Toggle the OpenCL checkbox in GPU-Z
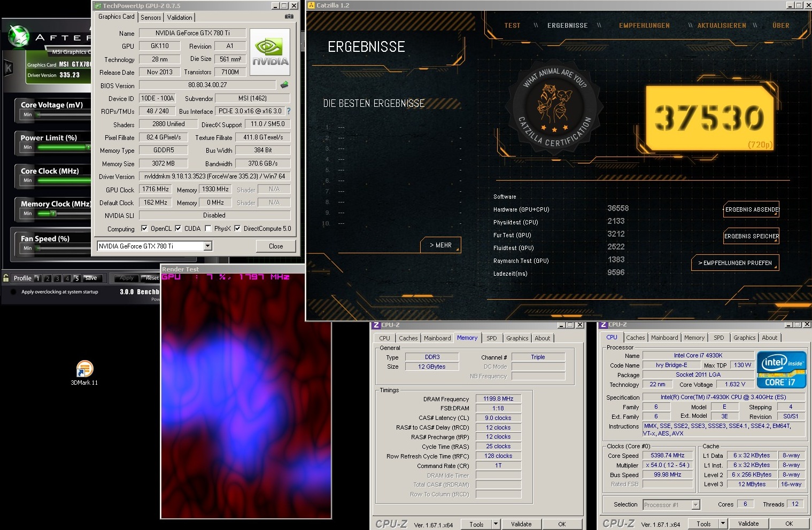The image size is (812, 530). [144, 228]
